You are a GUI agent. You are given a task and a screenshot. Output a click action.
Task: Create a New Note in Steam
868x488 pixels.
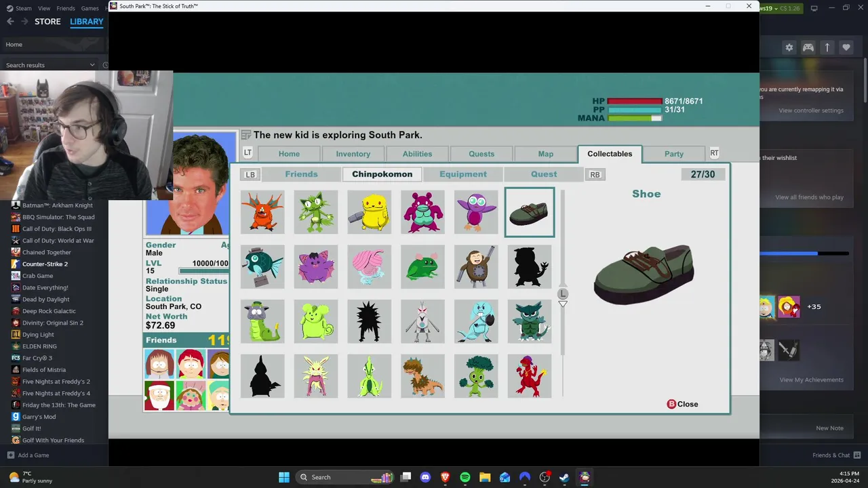pyautogui.click(x=830, y=428)
